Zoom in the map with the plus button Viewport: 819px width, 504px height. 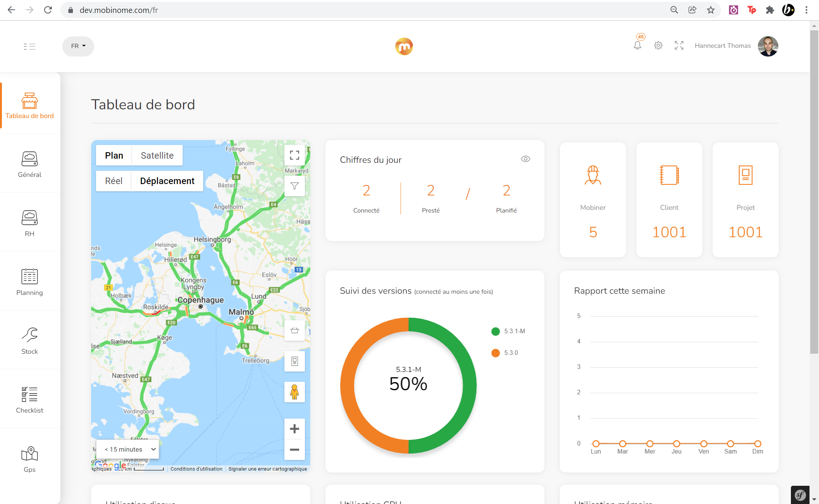[x=294, y=429]
